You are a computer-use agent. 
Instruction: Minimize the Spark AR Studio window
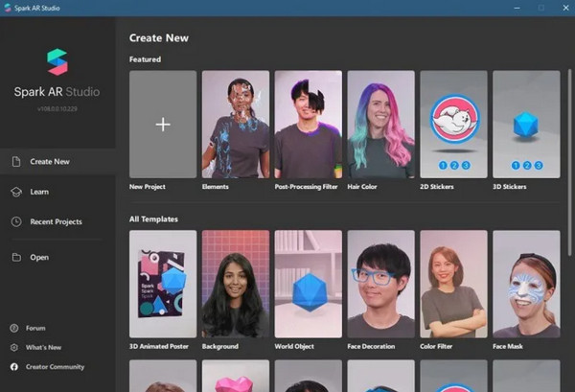tap(517, 8)
